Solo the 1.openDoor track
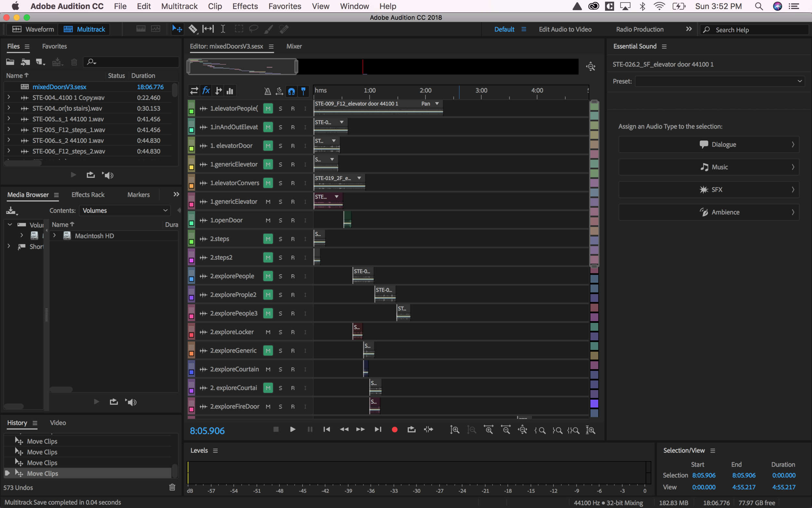This screenshot has height=508, width=812. click(x=280, y=220)
